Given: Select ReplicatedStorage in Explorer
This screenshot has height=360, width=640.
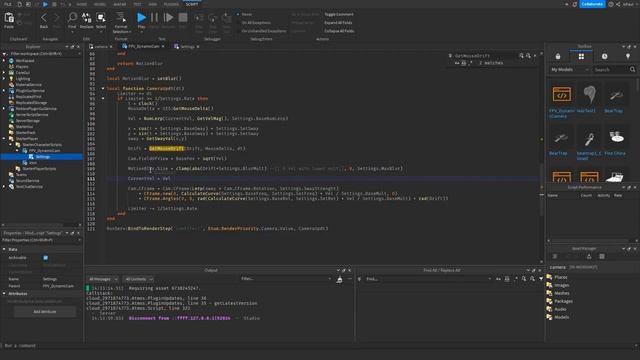Looking at the screenshot, I should point(31,103).
